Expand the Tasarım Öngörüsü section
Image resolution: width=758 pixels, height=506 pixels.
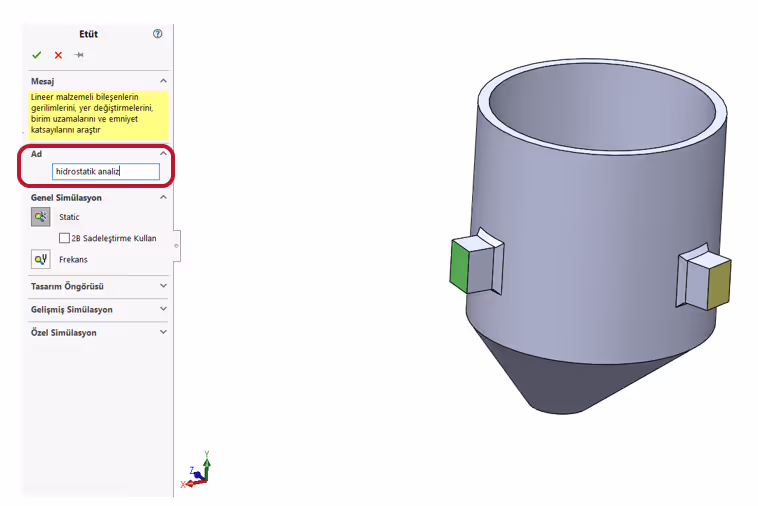[163, 286]
